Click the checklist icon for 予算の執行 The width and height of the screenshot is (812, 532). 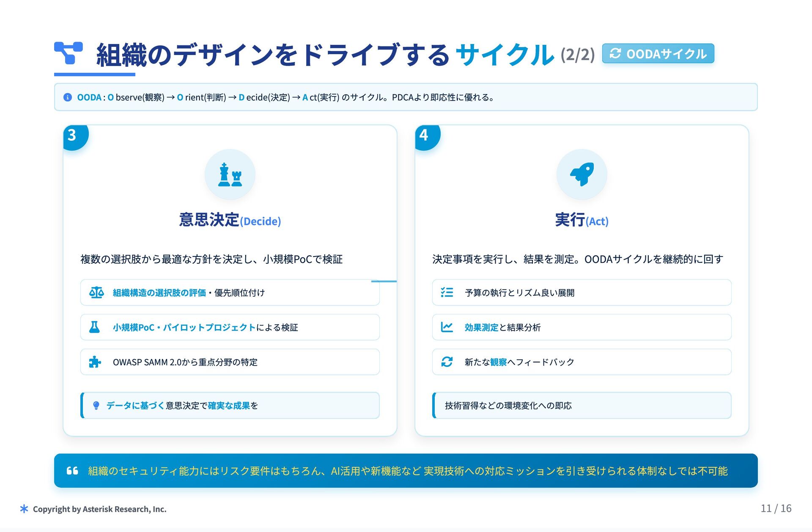447,292
